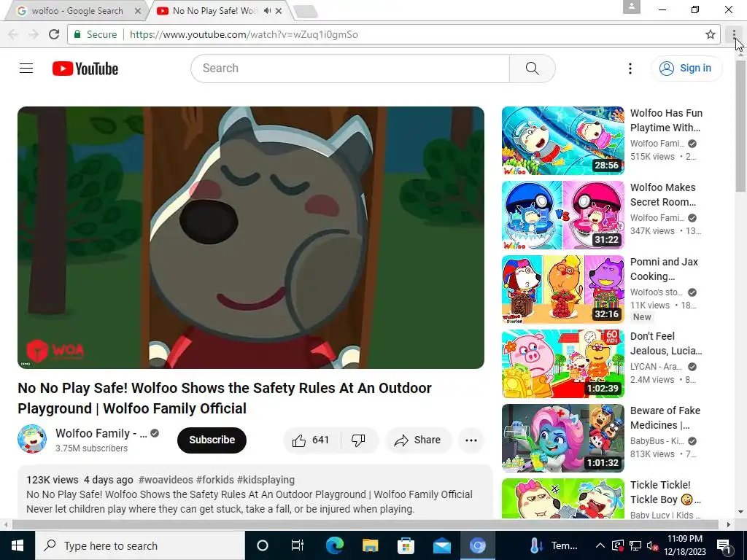The height and width of the screenshot is (560, 747).
Task: Go back in browser history
Action: coord(13,34)
